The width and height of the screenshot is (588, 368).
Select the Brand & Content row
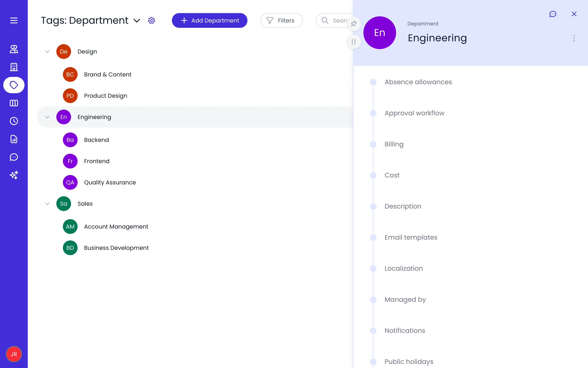(195, 74)
